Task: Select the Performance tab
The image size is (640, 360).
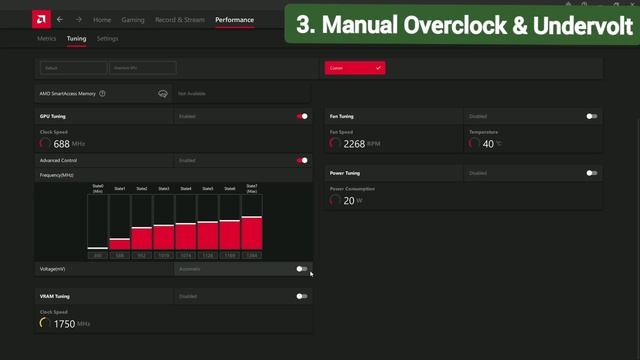Action: [x=234, y=20]
